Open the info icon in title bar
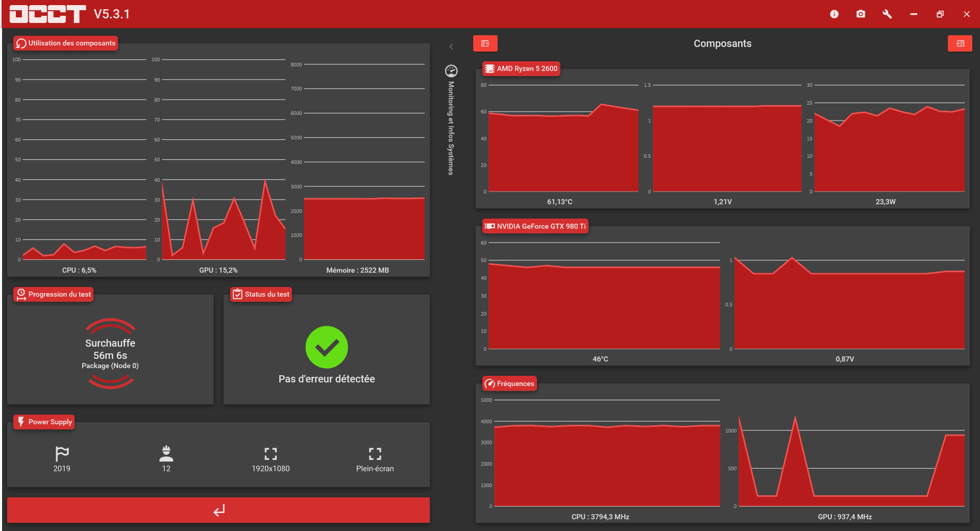The width and height of the screenshot is (980, 531). tap(834, 14)
